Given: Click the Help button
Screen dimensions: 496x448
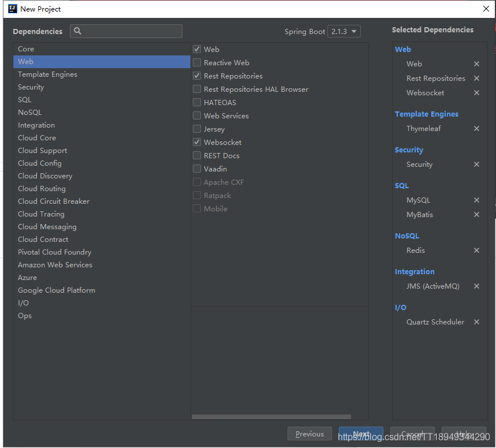Looking at the screenshot, I should click(464, 434).
